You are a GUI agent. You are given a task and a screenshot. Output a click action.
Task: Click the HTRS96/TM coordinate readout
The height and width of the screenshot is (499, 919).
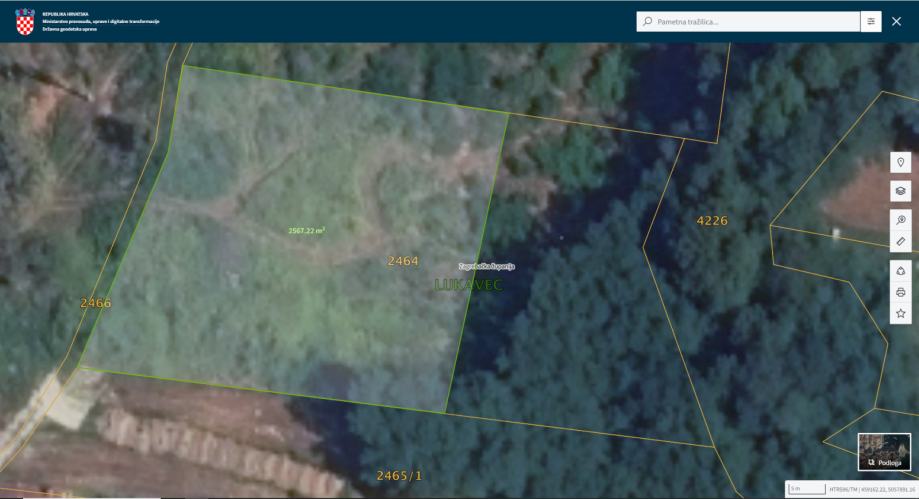pyautogui.click(x=872, y=489)
